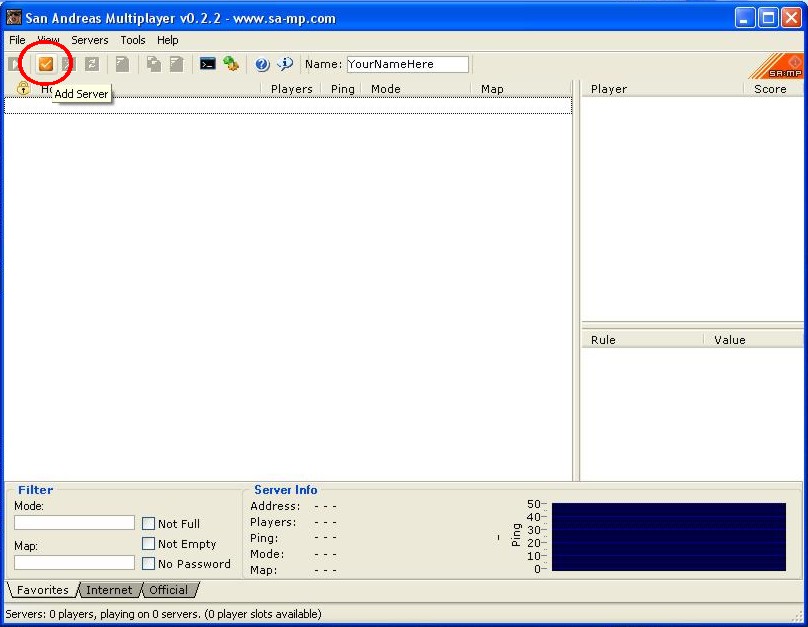Screen dimensions: 808x627
Task: Enable the No Password filter checkbox
Action: [x=148, y=564]
